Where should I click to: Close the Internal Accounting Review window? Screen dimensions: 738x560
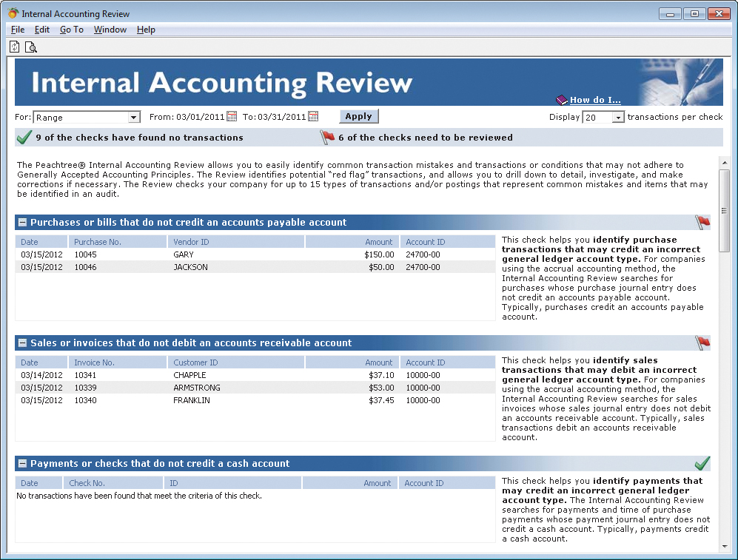pos(719,13)
